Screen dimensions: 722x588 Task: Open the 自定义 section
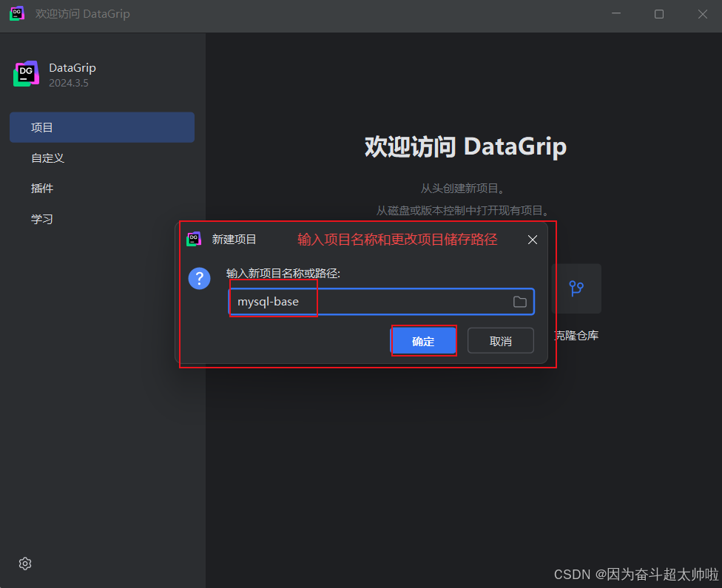(47, 158)
